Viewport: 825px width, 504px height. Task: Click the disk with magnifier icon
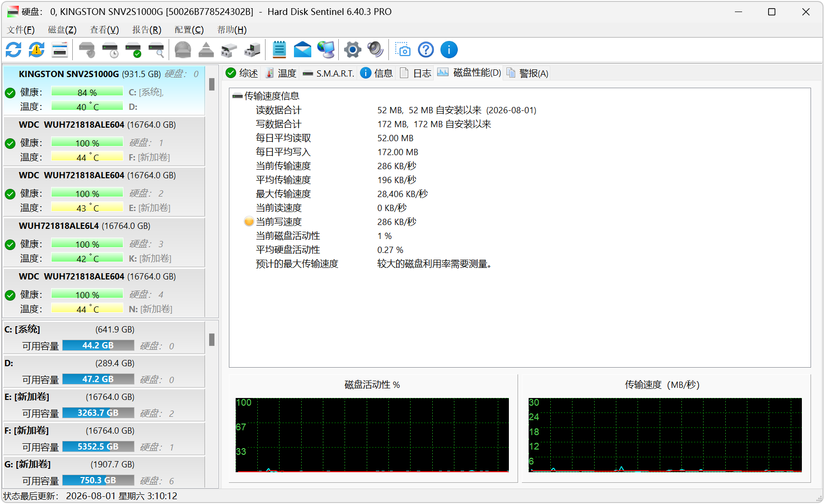156,50
